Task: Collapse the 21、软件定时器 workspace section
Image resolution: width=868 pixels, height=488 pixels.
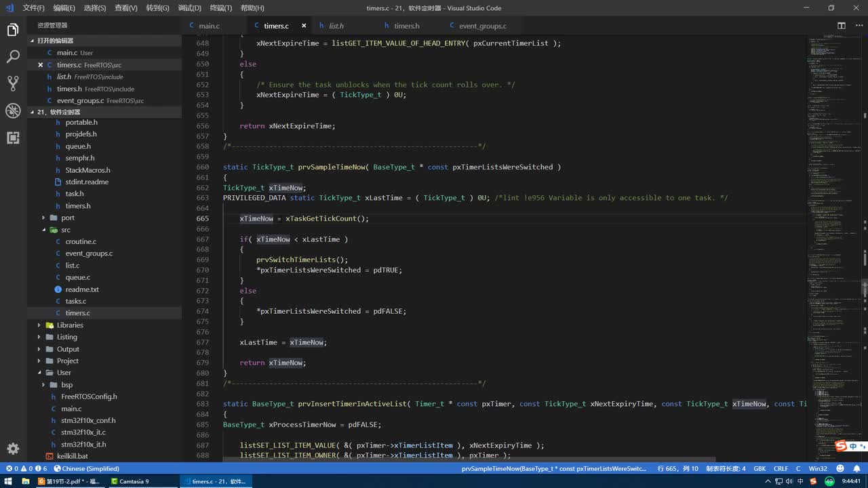Action: pyautogui.click(x=104, y=112)
